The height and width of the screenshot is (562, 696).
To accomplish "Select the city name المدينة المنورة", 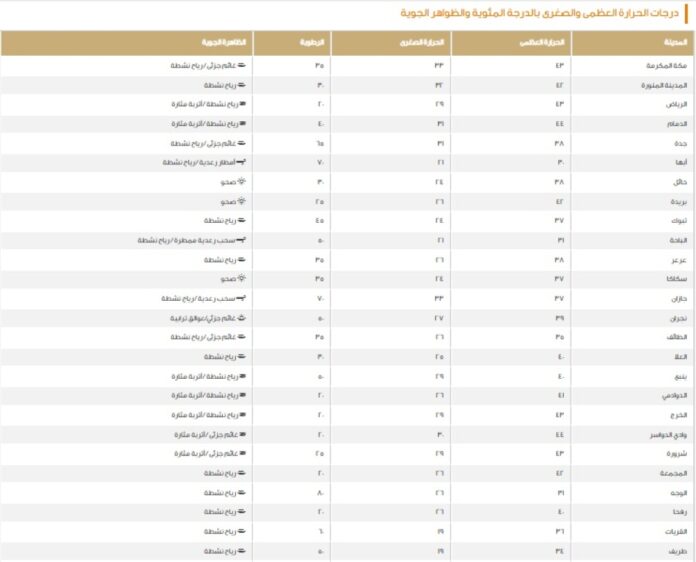I will 664,85.
